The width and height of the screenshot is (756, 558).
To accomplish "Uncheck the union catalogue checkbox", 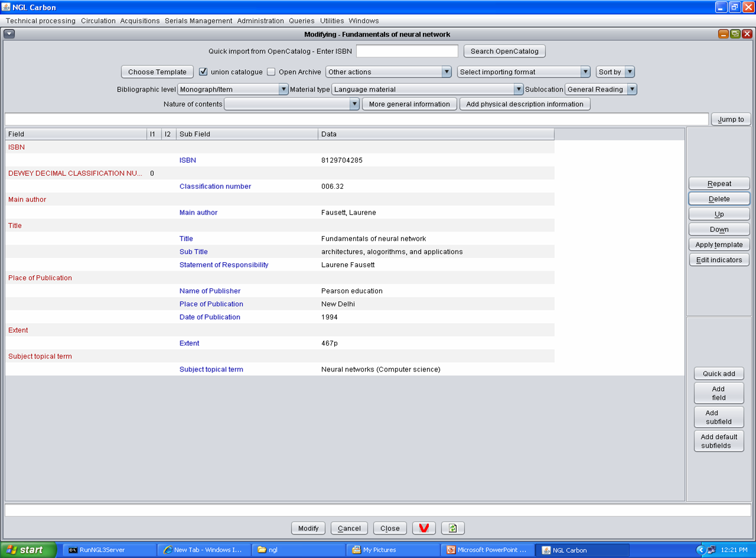I will point(203,72).
